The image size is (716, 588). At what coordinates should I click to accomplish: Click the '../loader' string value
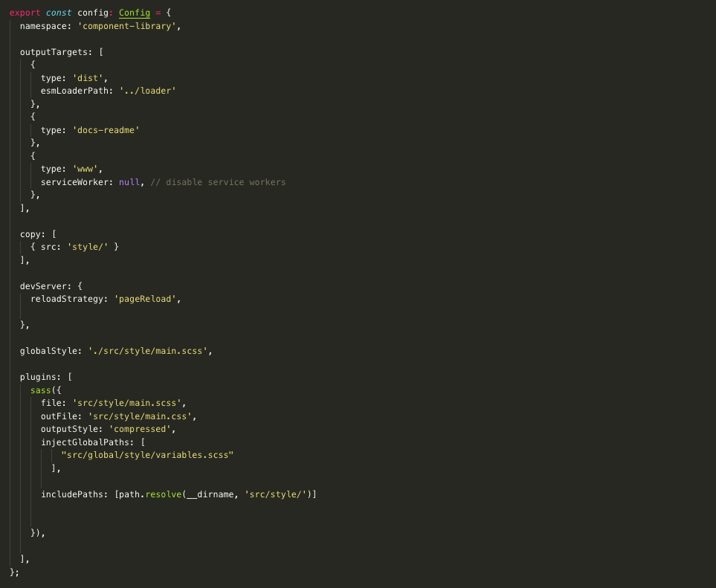(x=147, y=91)
